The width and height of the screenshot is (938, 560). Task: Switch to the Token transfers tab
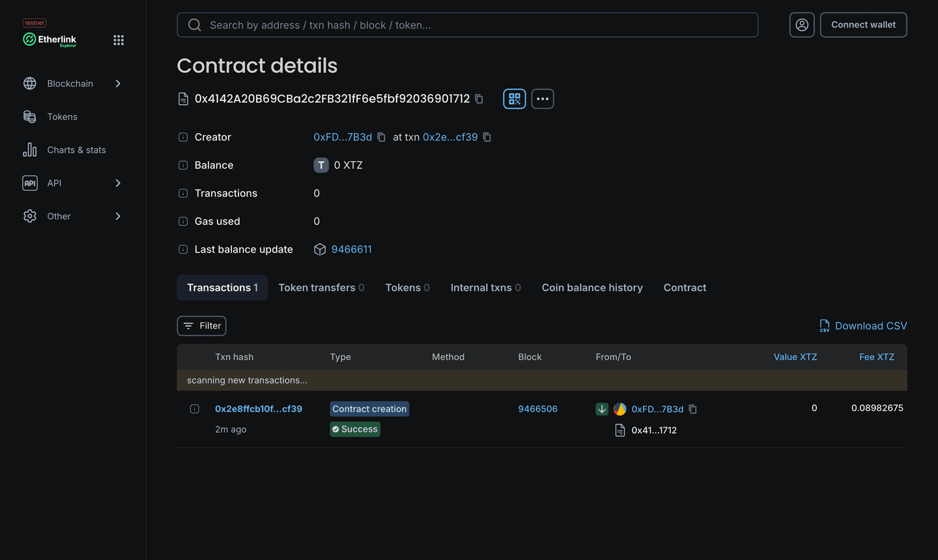tap(321, 288)
